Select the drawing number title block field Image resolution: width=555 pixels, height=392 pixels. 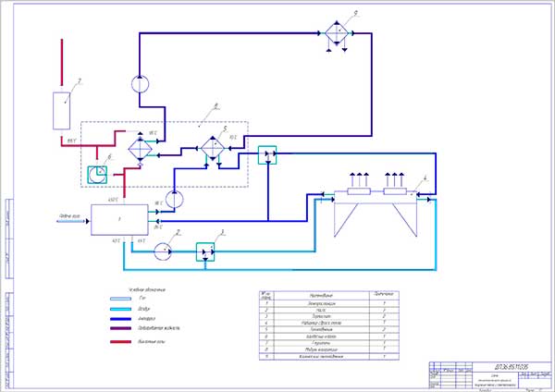(x=512, y=366)
